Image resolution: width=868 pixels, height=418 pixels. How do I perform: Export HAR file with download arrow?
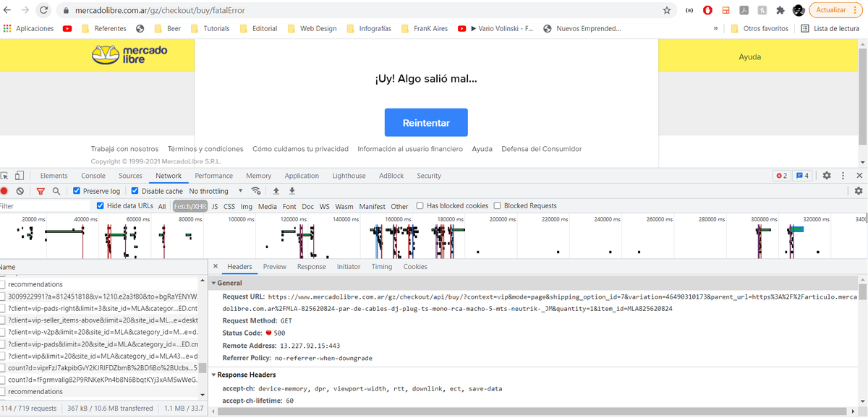tap(292, 191)
